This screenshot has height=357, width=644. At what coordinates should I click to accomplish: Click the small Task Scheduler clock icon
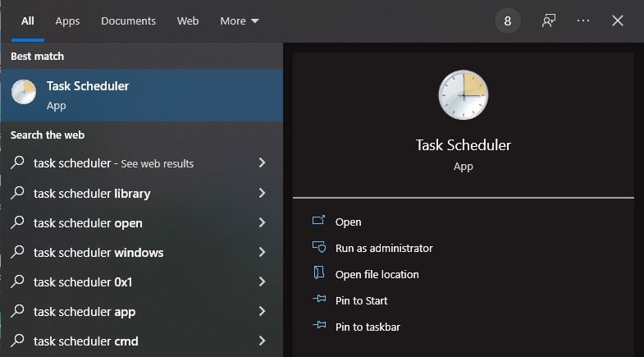click(24, 92)
